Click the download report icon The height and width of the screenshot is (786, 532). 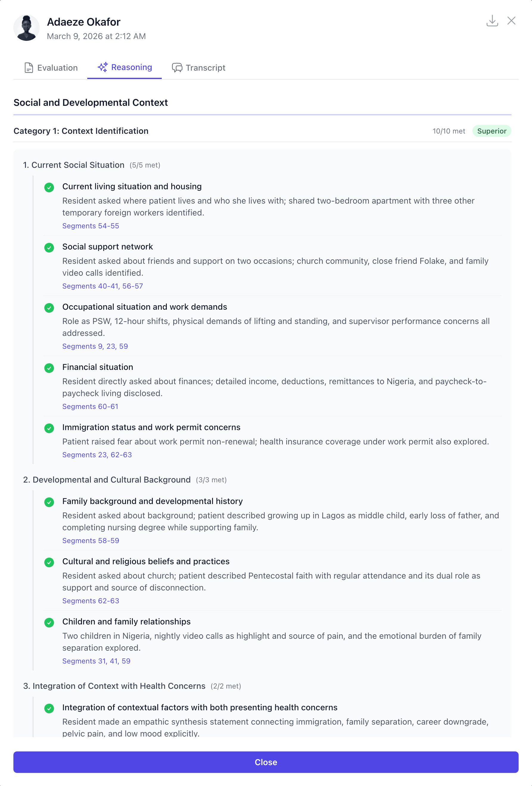point(492,21)
